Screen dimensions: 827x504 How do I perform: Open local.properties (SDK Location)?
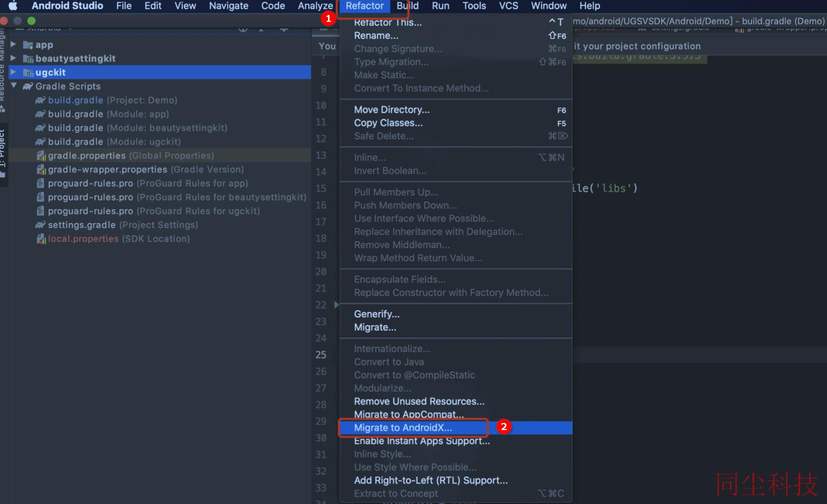coord(119,239)
